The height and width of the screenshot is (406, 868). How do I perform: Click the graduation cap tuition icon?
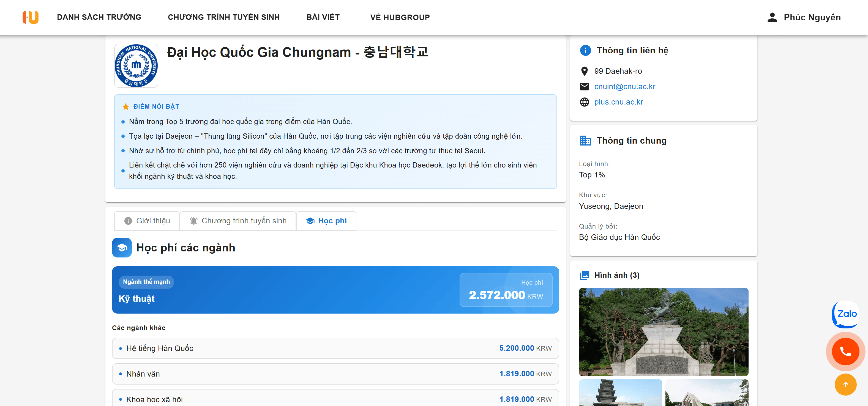pyautogui.click(x=122, y=248)
